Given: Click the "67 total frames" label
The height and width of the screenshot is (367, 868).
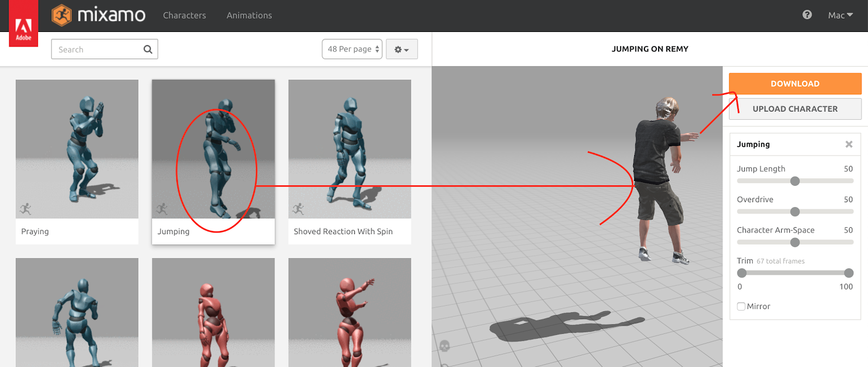Looking at the screenshot, I should (x=781, y=261).
